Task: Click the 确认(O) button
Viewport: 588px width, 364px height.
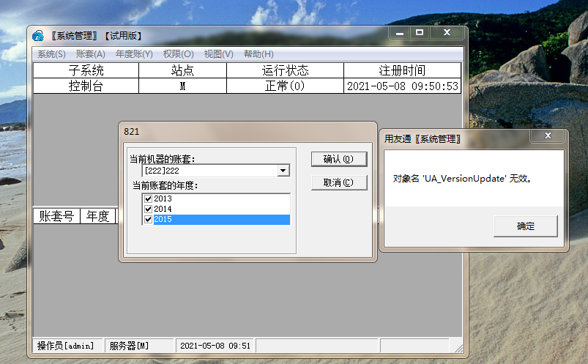Action: pyautogui.click(x=339, y=159)
